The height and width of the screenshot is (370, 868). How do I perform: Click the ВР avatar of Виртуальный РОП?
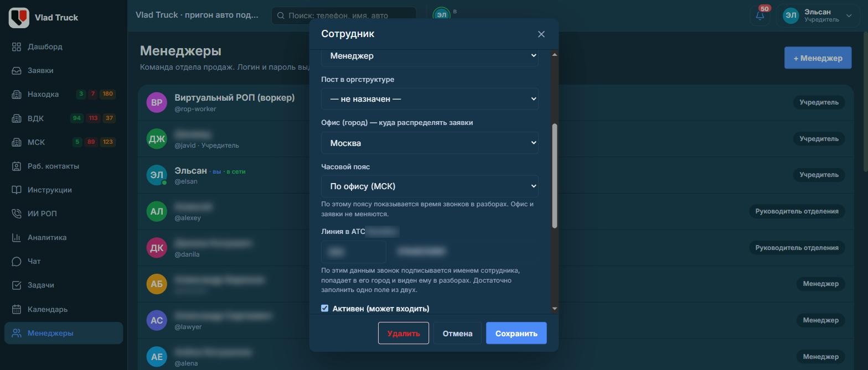point(157,102)
